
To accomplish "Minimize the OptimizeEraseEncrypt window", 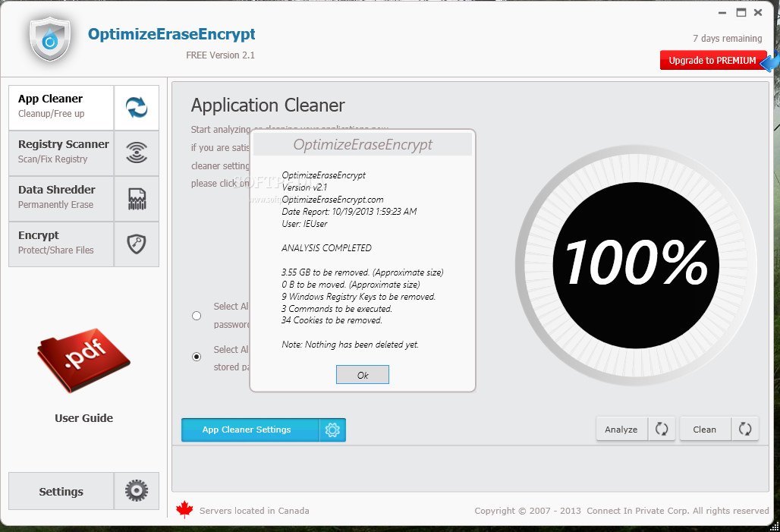I will pyautogui.click(x=722, y=13).
